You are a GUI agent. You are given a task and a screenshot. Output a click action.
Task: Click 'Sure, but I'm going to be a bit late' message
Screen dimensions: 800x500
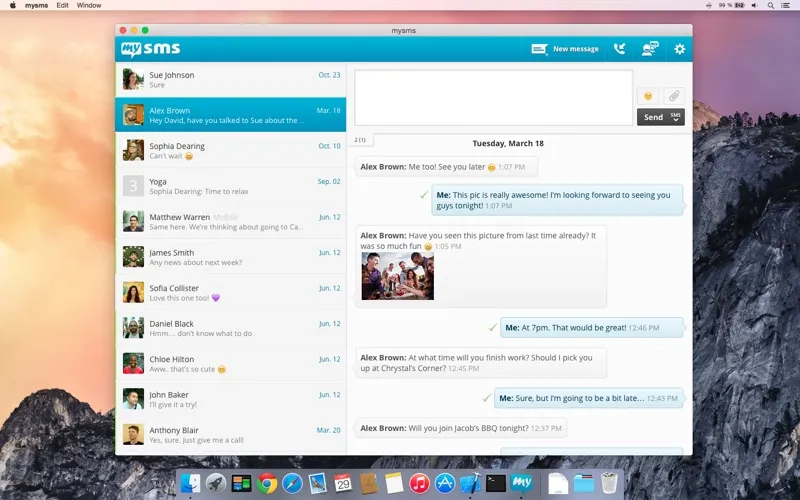pyautogui.click(x=588, y=398)
